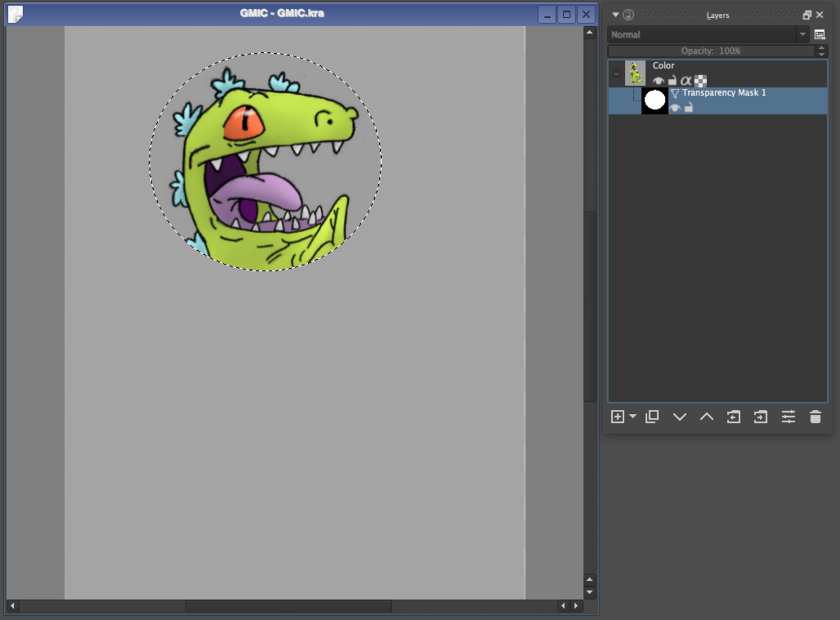The width and height of the screenshot is (840, 620).
Task: Toggle alpha inheritance on Color layer
Action: tap(686, 81)
